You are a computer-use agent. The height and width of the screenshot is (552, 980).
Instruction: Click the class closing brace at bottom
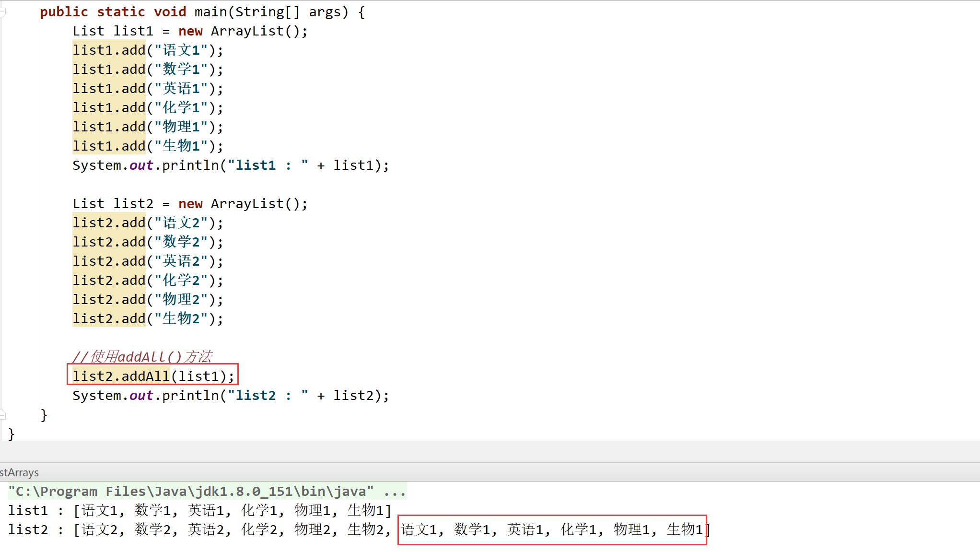(12, 434)
